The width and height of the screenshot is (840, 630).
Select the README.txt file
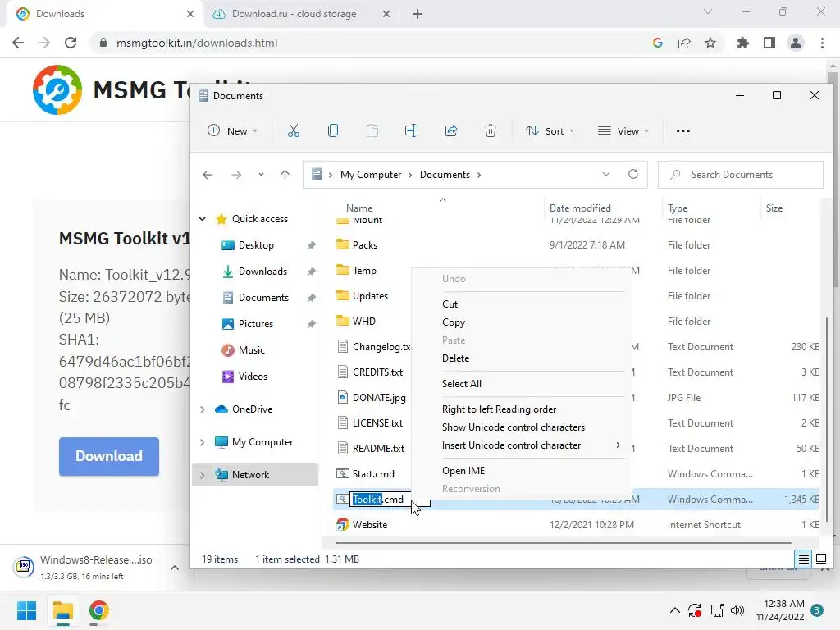coord(378,449)
